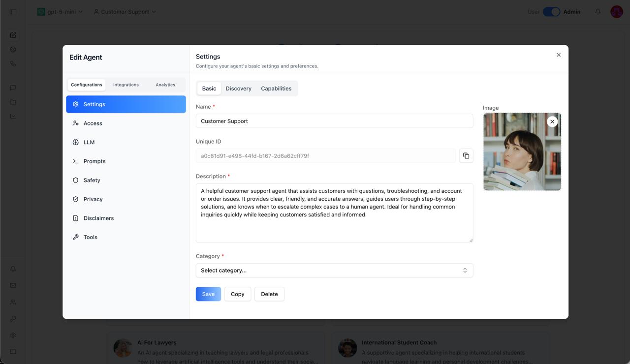Toggle the User/Admin switch
Image resolution: width=630 pixels, height=364 pixels.
click(551, 12)
